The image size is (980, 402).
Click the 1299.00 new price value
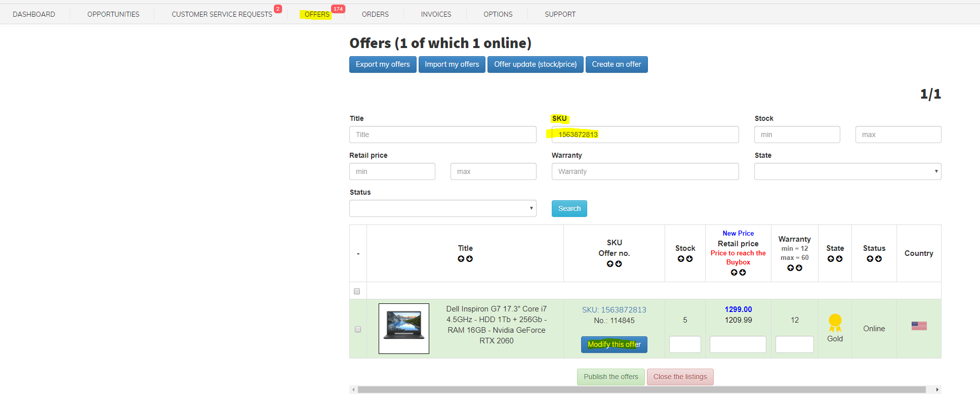(738, 309)
